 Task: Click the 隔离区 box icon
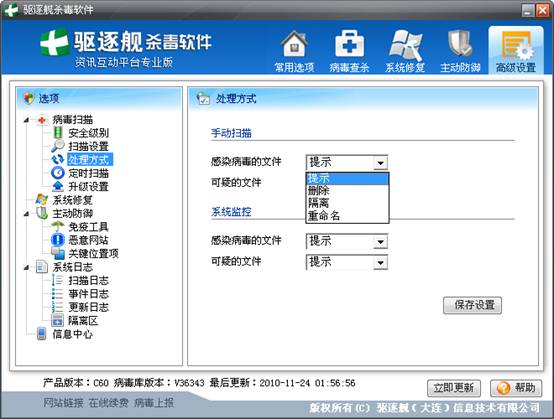click(58, 320)
